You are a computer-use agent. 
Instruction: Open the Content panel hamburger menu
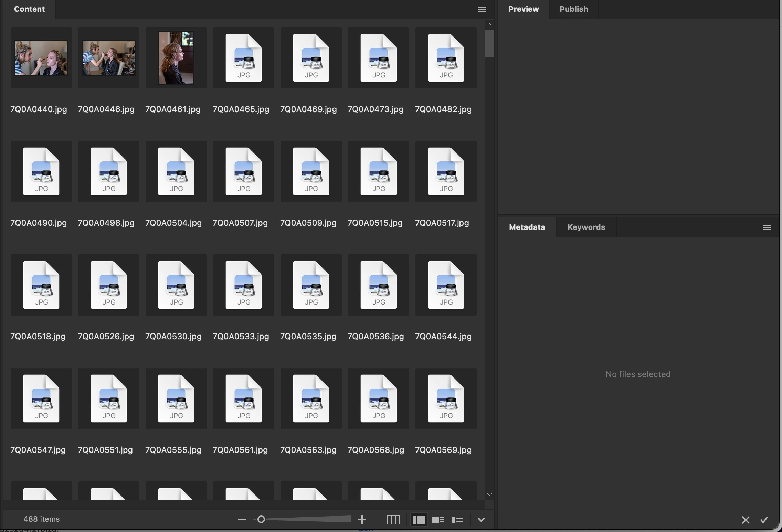pos(482,9)
